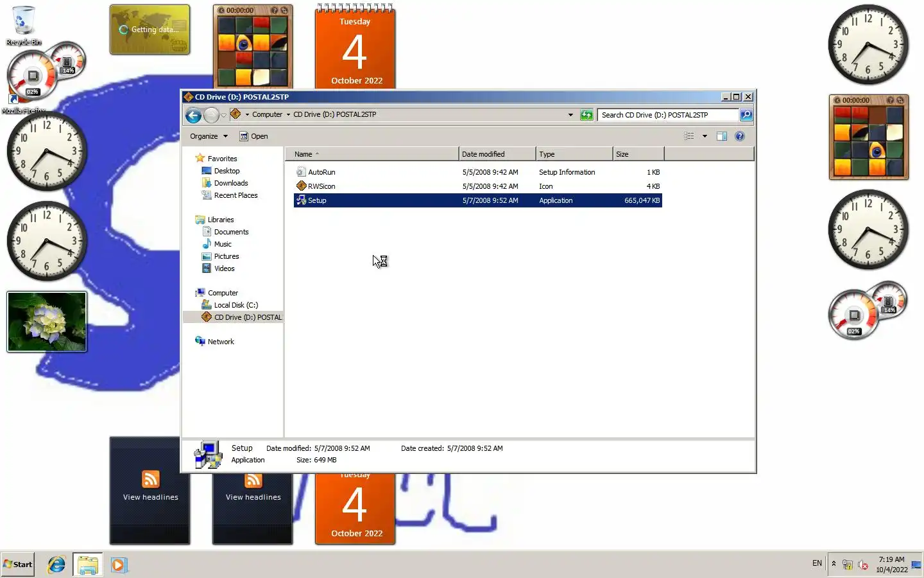Click the Refresh button beside the address bar

(586, 115)
